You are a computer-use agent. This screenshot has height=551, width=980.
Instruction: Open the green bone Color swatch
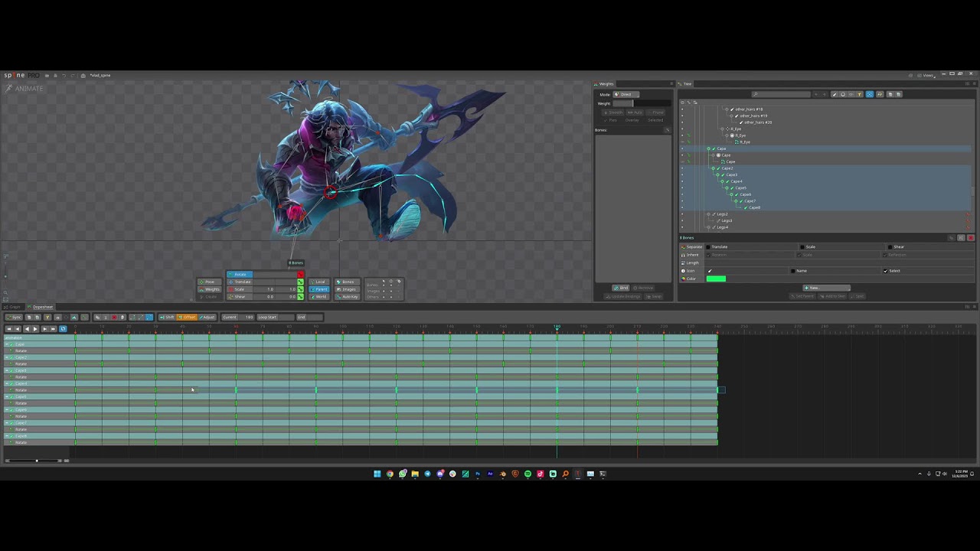pyautogui.click(x=716, y=279)
